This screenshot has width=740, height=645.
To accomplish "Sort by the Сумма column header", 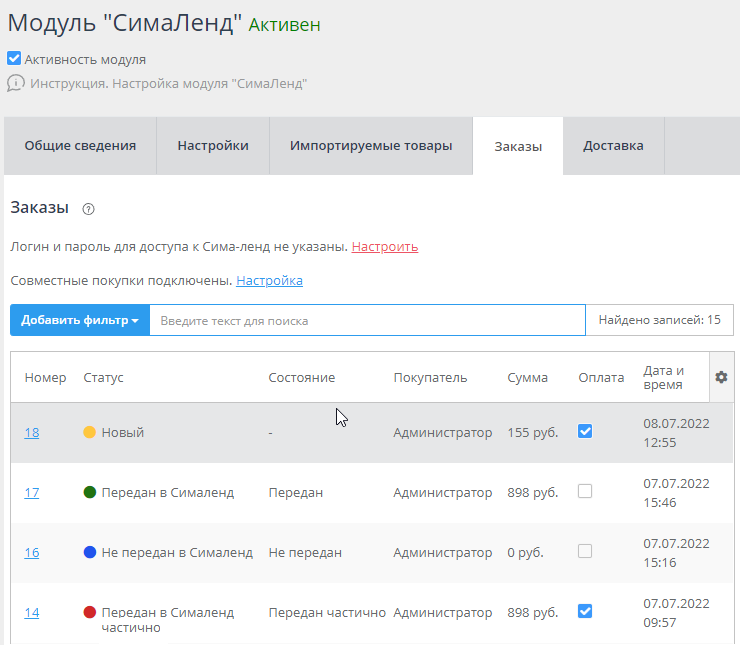I will (527, 378).
